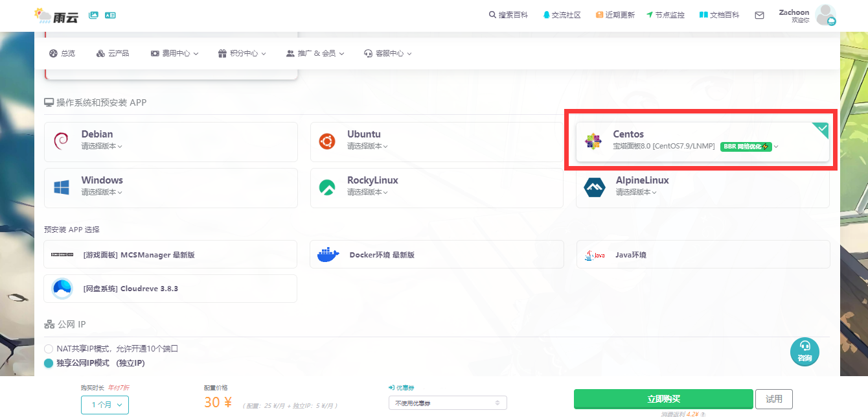868x417 pixels.
Task: Expand RockyLinux 请选择版本 dropdown
Action: [x=367, y=193]
